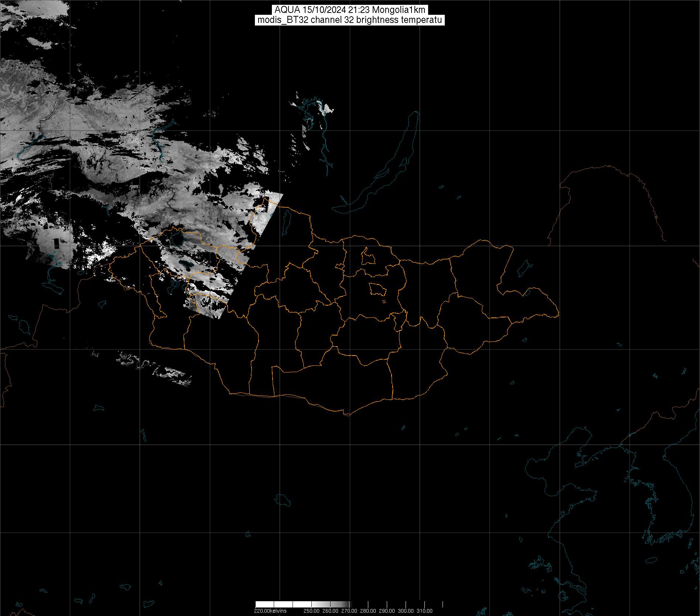
Task: Click the small black rectangular data gap in imagery
Action: pyautogui.click(x=57, y=244)
